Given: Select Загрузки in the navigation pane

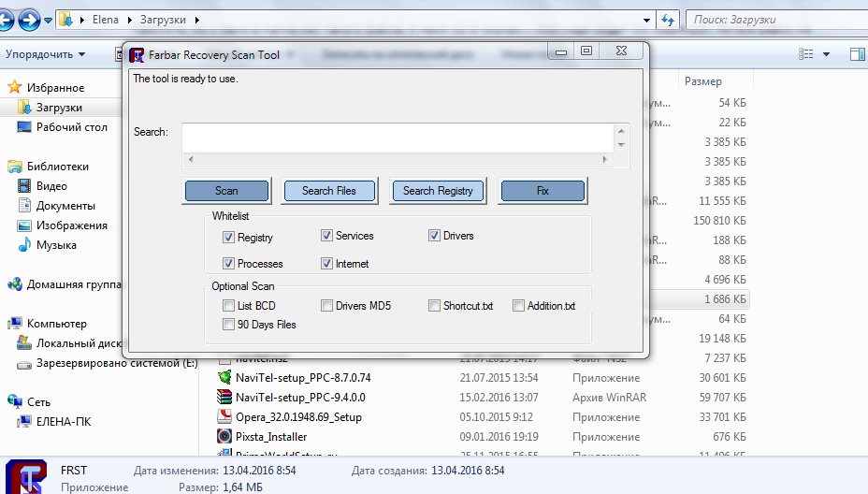Looking at the screenshot, I should 59,108.
